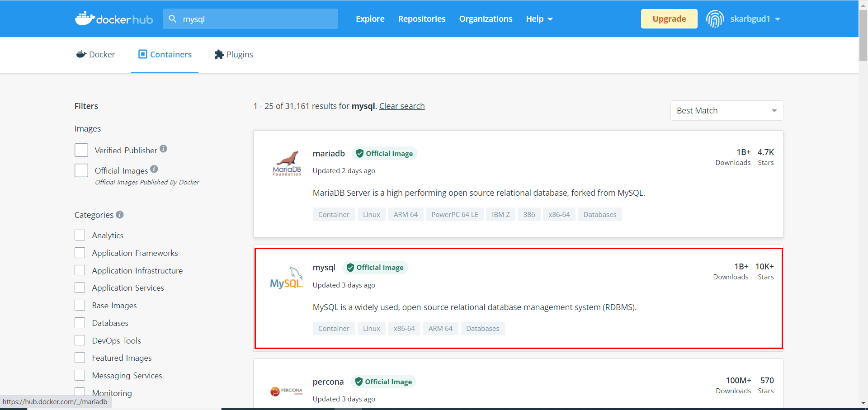This screenshot has width=868, height=410.
Task: Enable the Databases category checkbox
Action: (80, 323)
